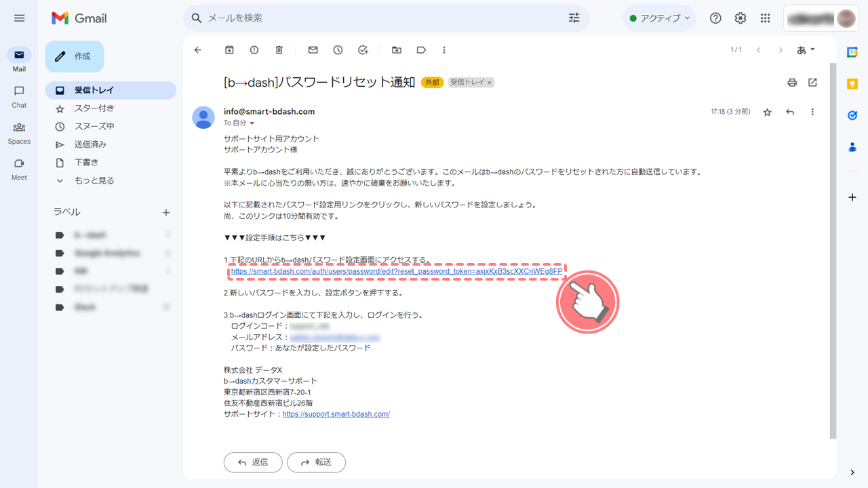Open the Google apps grid
868x488 pixels.
coord(766,18)
